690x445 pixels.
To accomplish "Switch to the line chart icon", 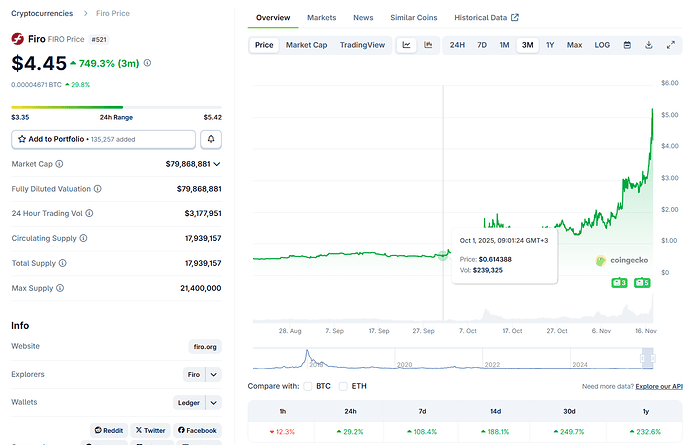I will point(407,45).
